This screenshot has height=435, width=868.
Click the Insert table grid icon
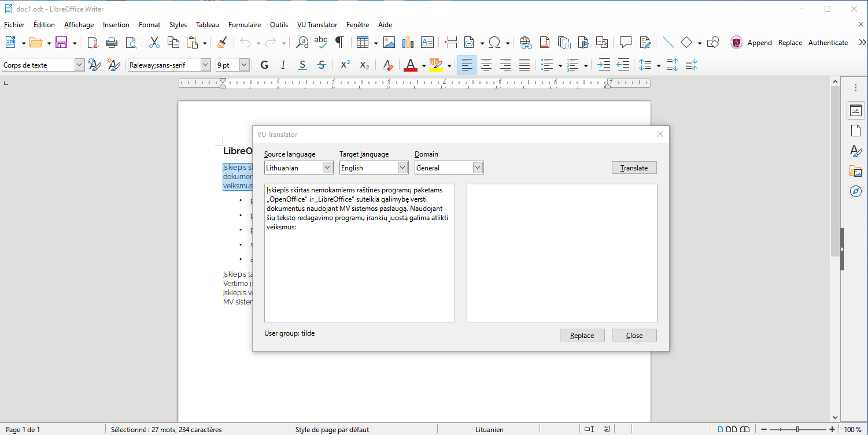[x=363, y=42]
